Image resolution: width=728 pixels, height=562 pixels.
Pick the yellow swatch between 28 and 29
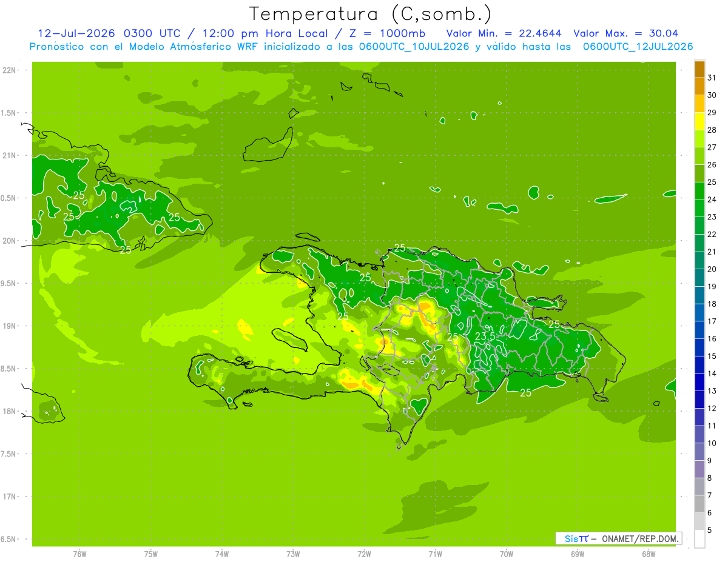point(699,121)
